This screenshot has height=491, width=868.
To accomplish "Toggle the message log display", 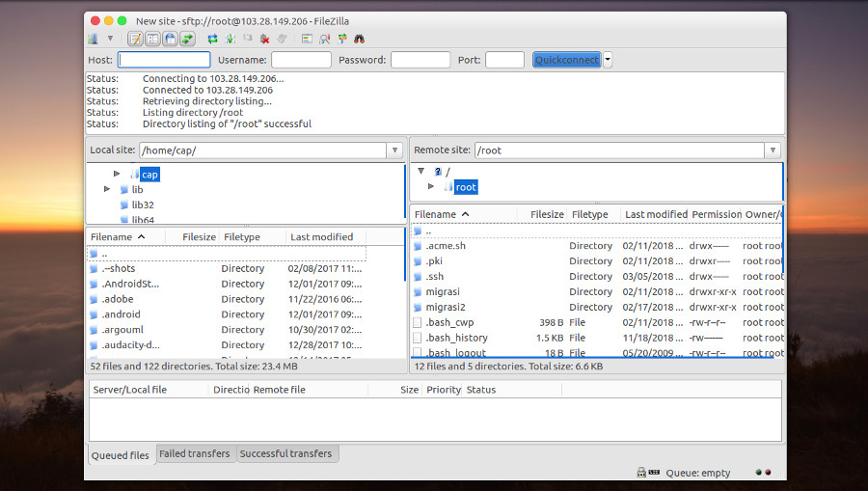I will [x=135, y=39].
